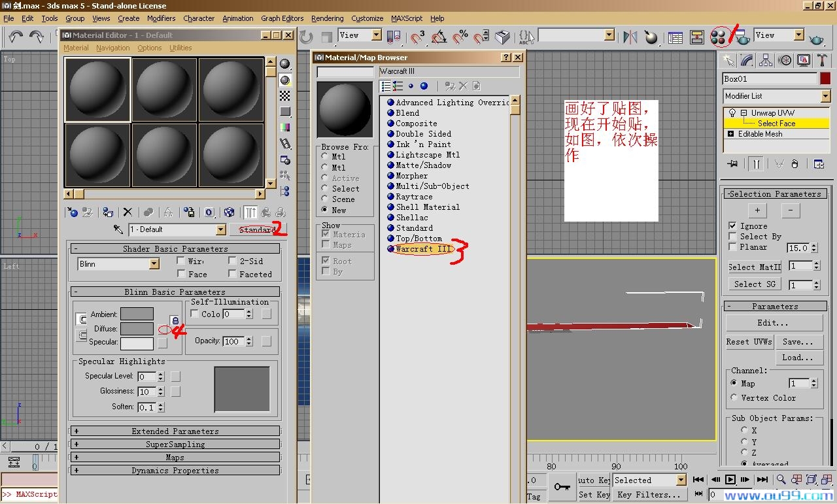The image size is (837, 504).
Task: Enable the 2-Sided checkbox
Action: [x=232, y=260]
